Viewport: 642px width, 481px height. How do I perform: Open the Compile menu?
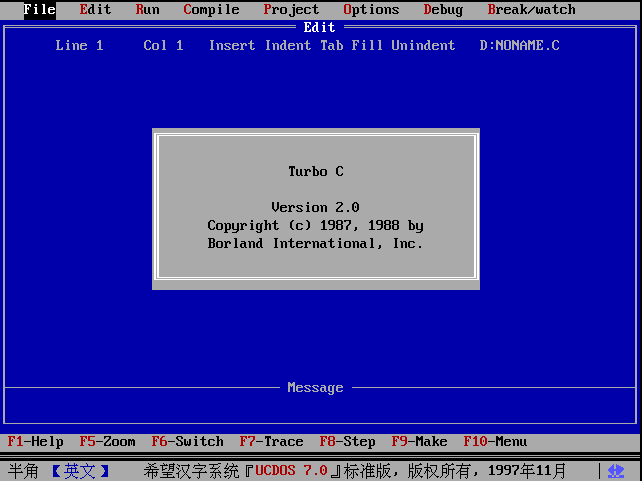(x=211, y=9)
